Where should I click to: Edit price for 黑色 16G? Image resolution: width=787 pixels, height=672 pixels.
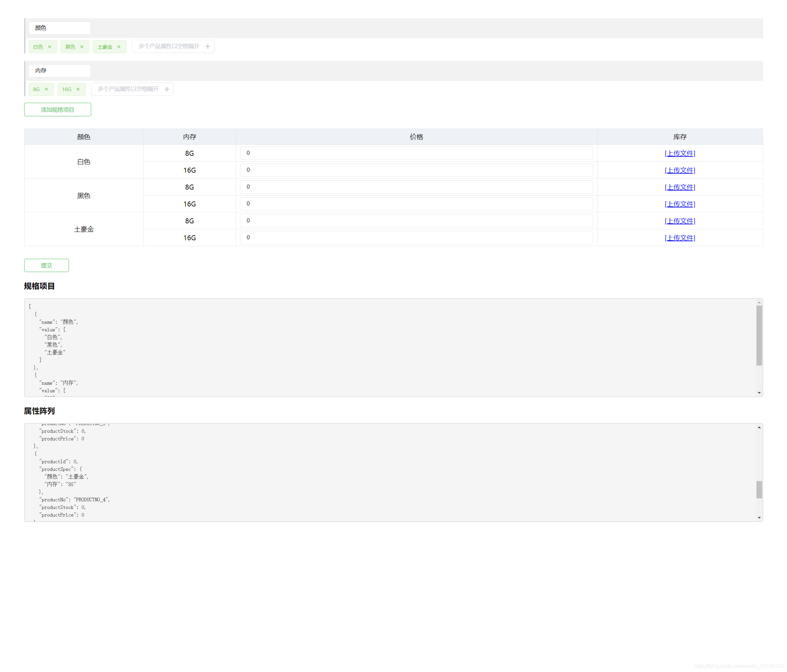tap(416, 203)
